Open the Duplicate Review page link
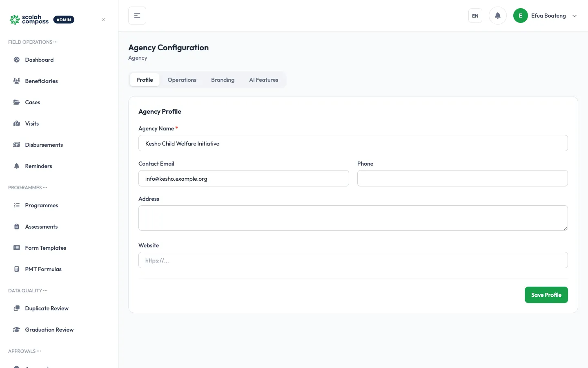 pos(47,308)
